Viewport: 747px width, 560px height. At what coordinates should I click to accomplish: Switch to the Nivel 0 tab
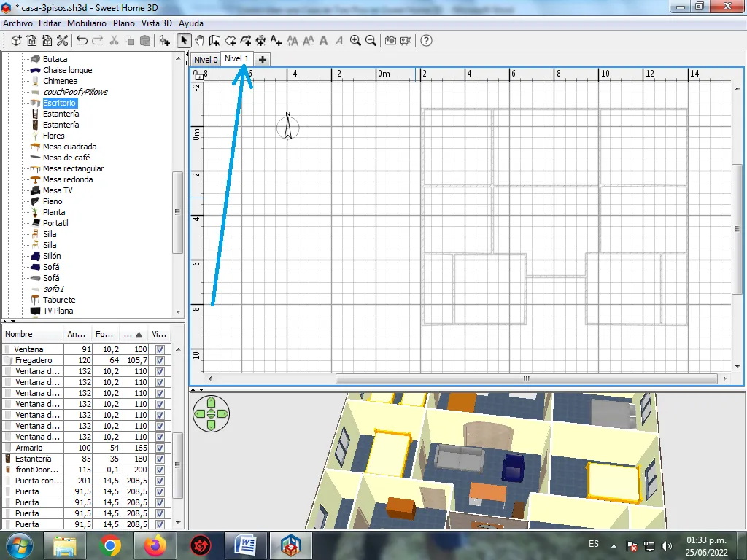(205, 60)
